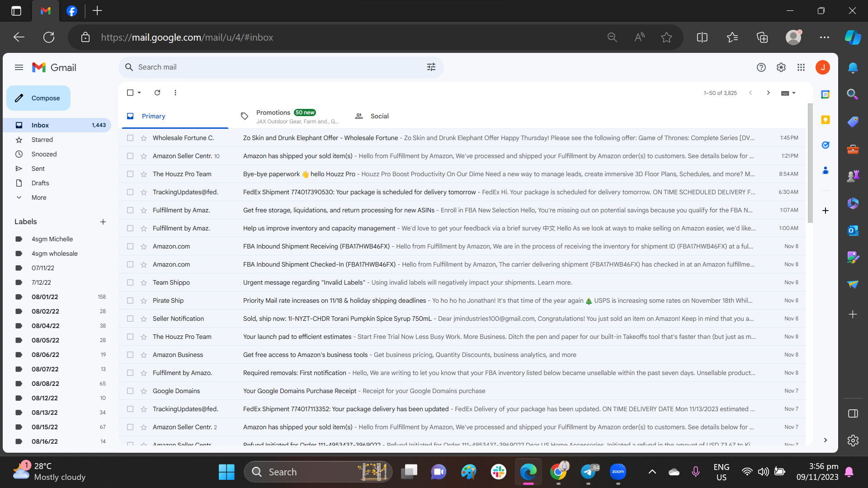Open Google Keep side panel icon
868x488 pixels.
pos(825,120)
